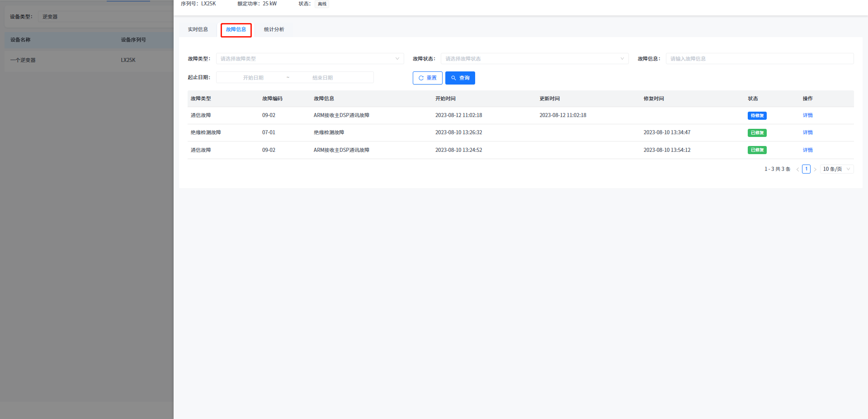The height and width of the screenshot is (419, 868).
Task: Click the 故障信息 text input field
Action: (759, 59)
